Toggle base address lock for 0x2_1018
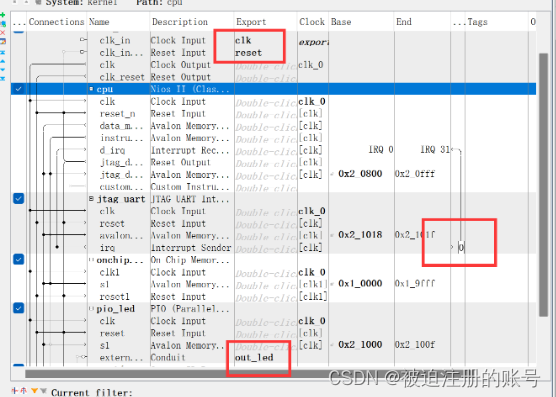The image size is (556, 397). click(333, 235)
